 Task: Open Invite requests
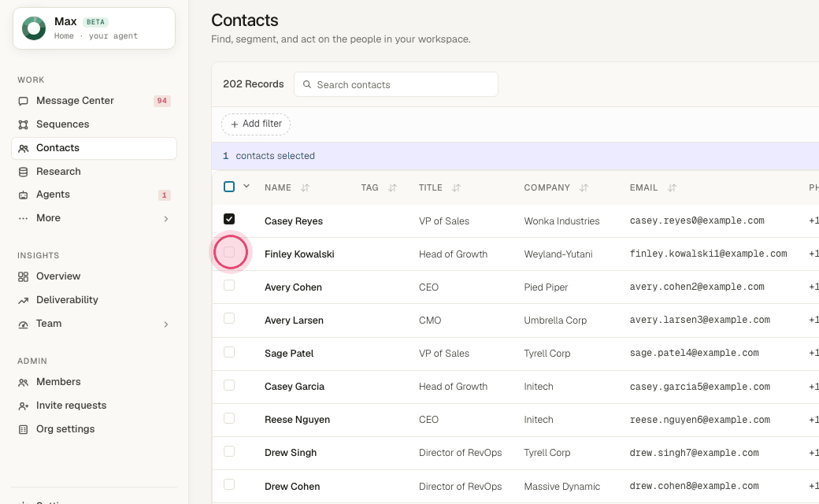[x=94, y=406]
